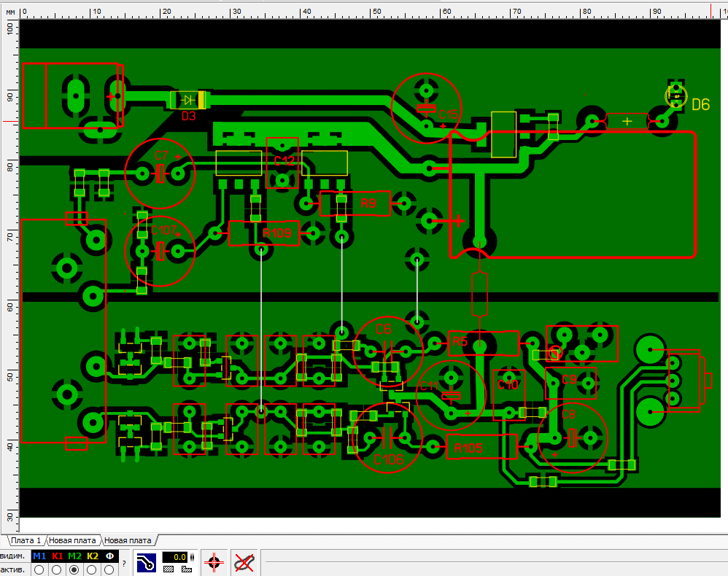The width and height of the screenshot is (728, 576).
Task: Select the M2 active layer radio button
Action: tap(74, 569)
